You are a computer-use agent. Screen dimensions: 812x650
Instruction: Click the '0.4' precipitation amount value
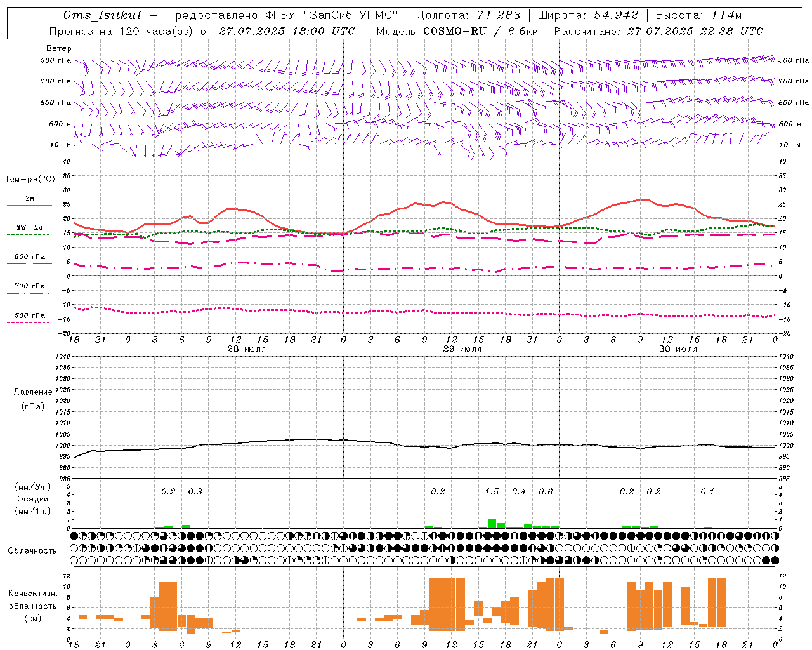click(x=519, y=491)
